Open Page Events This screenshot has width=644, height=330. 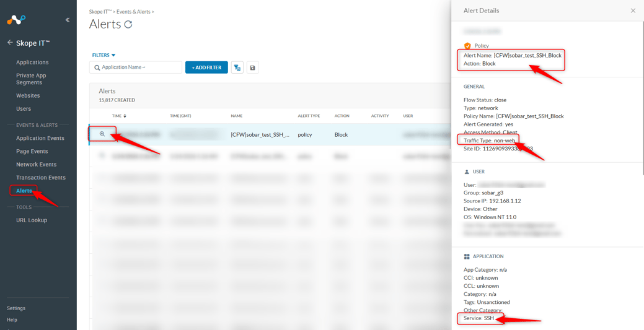coord(32,152)
